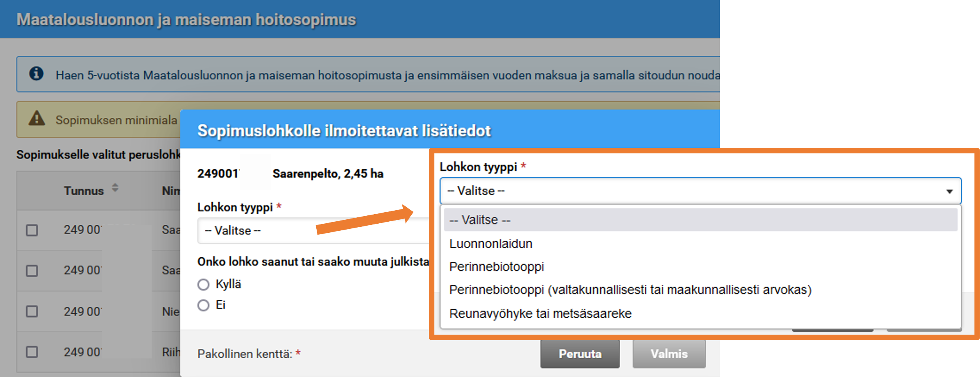The height and width of the screenshot is (377, 980).
Task: Choose Reunavyöhyke tai metsäsaareke option
Action: pyautogui.click(x=541, y=313)
